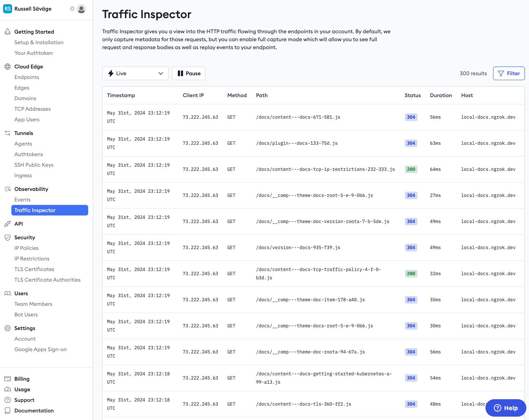This screenshot has height=420, width=529.
Task: Click the Getting Started rocket icon
Action: click(8, 32)
